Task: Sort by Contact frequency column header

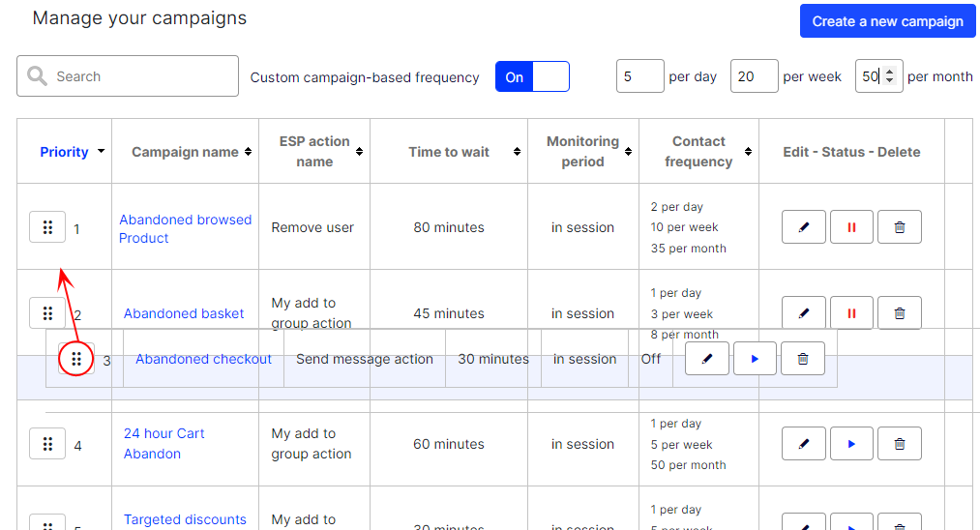Action: 698,151
